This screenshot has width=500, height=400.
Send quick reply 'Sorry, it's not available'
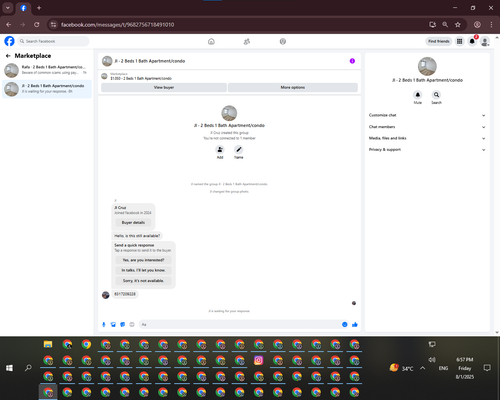pos(143,281)
